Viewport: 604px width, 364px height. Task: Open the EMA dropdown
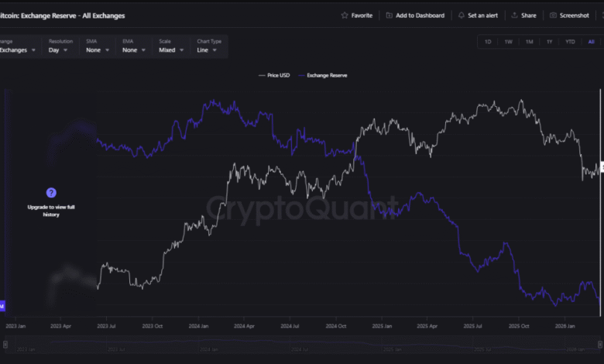point(133,50)
